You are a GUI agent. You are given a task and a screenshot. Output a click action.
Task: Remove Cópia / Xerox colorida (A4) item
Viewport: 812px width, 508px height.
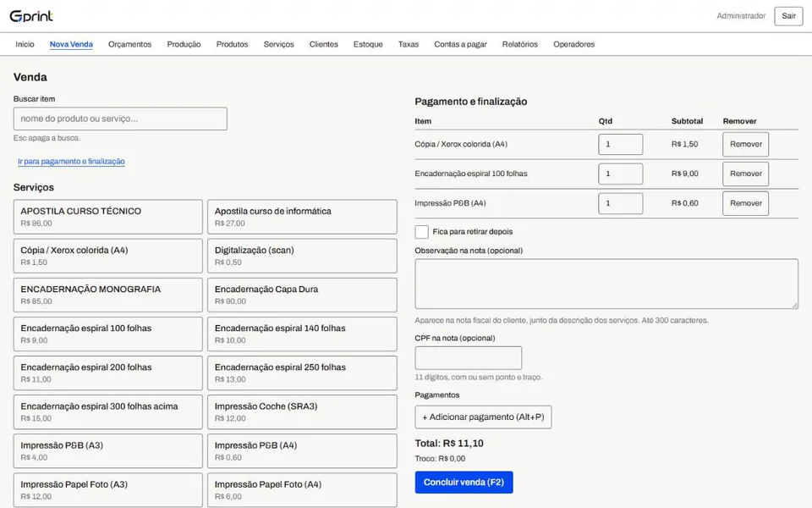coord(746,144)
